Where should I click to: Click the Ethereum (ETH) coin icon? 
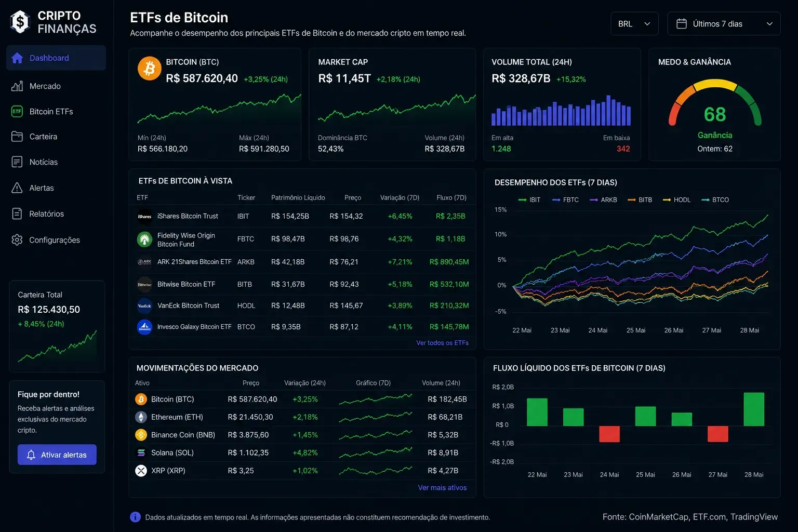141,417
